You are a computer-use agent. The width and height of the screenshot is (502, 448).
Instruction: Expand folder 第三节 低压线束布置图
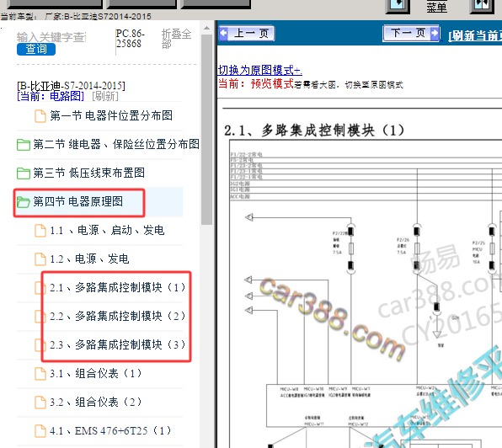(89, 173)
